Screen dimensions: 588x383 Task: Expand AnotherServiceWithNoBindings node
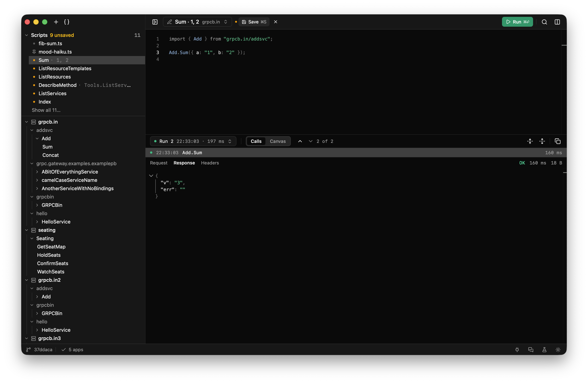(37, 188)
